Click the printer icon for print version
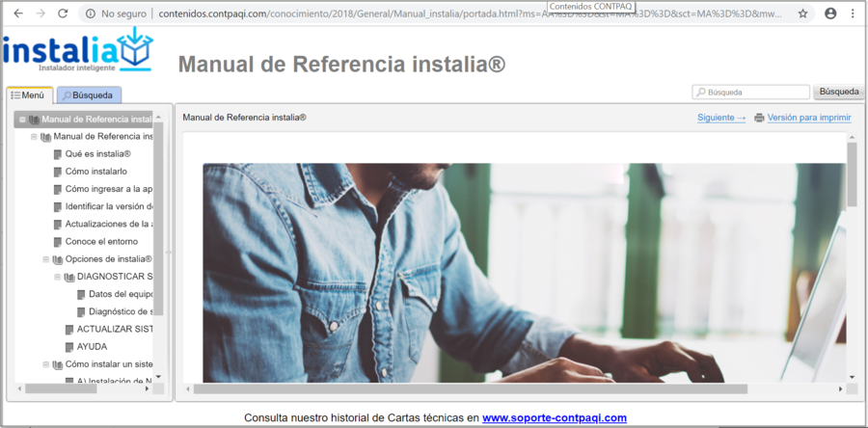Image resolution: width=868 pixels, height=428 pixels. pos(760,118)
